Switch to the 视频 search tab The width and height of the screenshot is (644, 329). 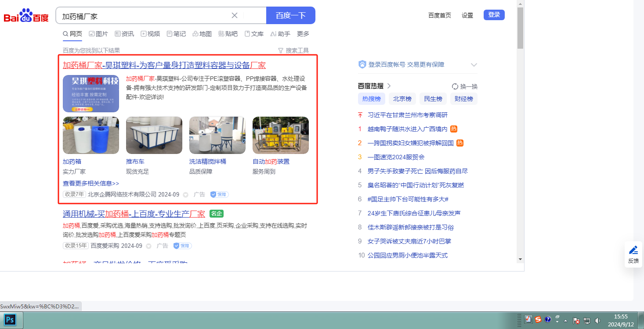[150, 34]
